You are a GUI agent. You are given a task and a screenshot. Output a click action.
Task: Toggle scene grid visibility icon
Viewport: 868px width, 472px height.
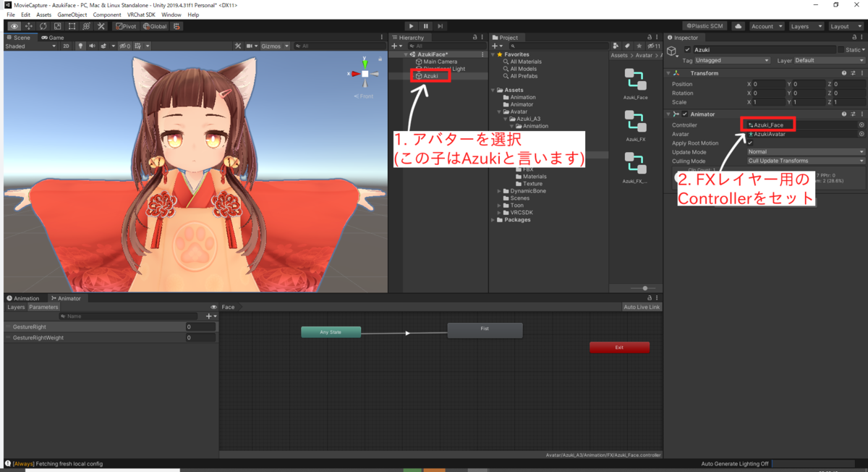(139, 46)
